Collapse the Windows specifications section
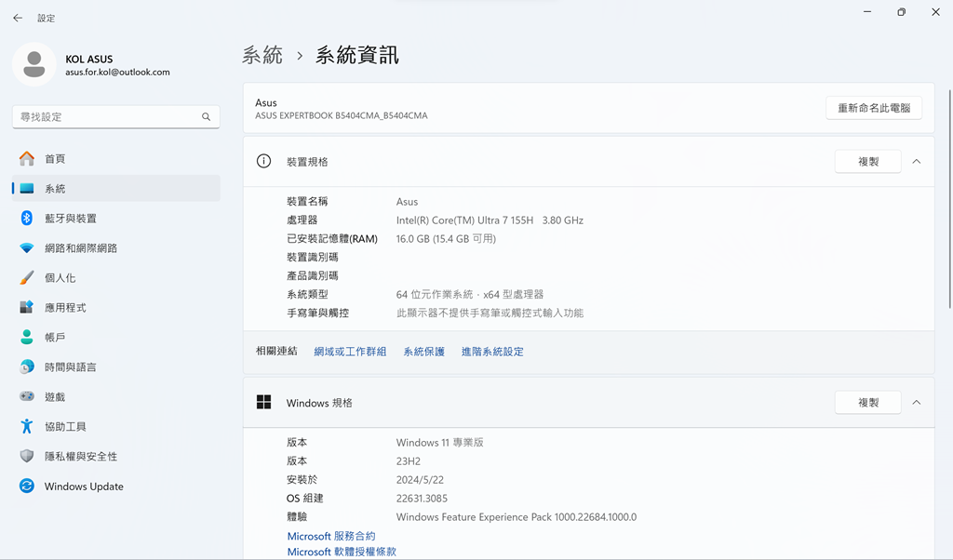The height and width of the screenshot is (560, 953). [x=917, y=403]
